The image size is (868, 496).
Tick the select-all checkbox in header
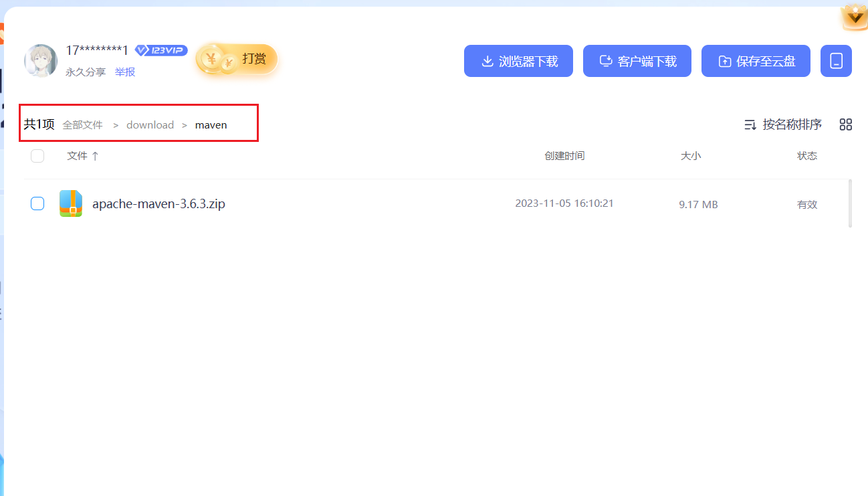(37, 156)
